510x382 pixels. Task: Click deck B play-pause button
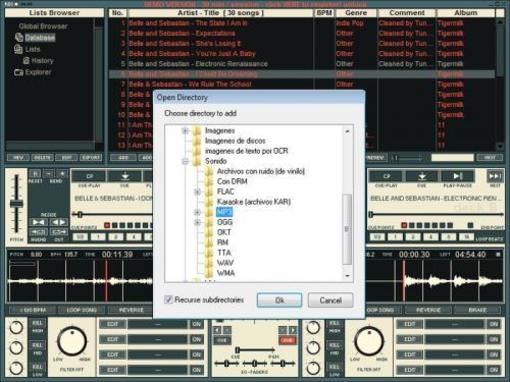click(x=458, y=176)
